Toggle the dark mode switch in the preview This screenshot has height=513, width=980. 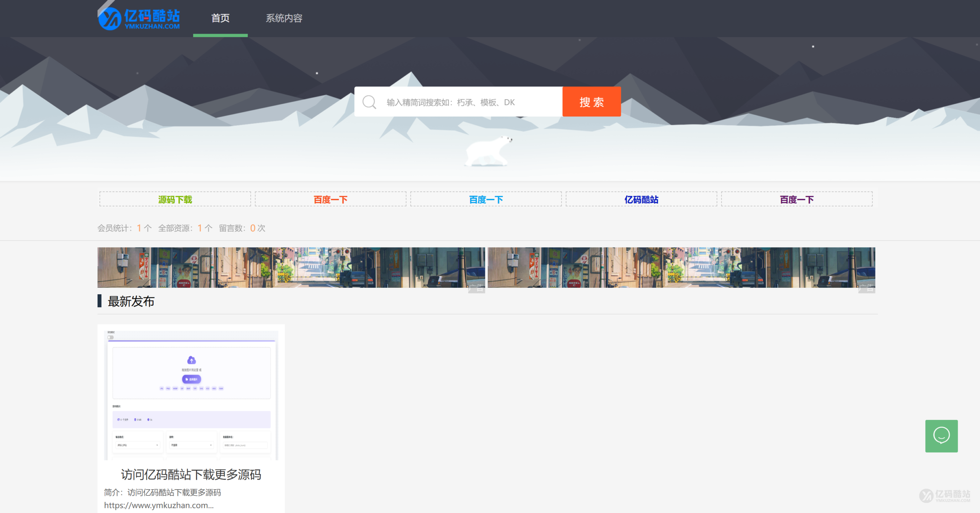[110, 338]
